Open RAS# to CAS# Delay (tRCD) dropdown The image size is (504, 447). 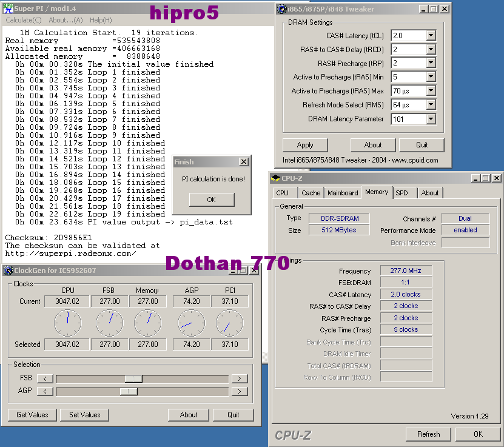point(431,49)
